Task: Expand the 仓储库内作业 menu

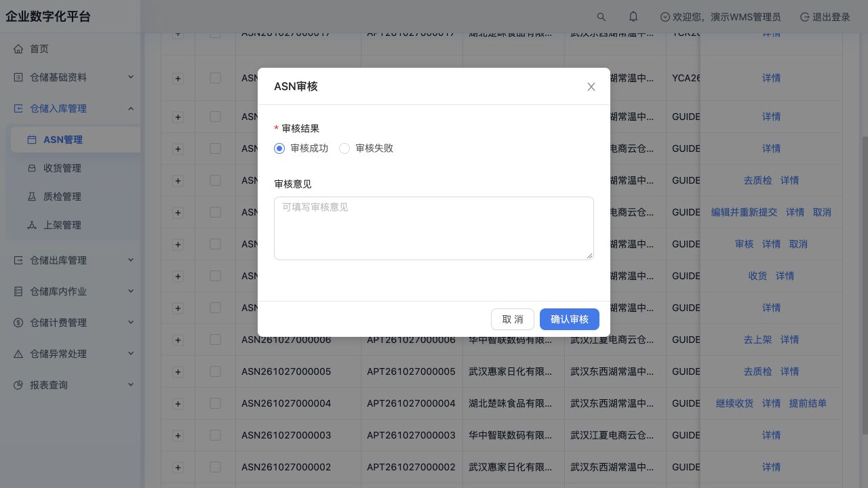Action: 71,291
